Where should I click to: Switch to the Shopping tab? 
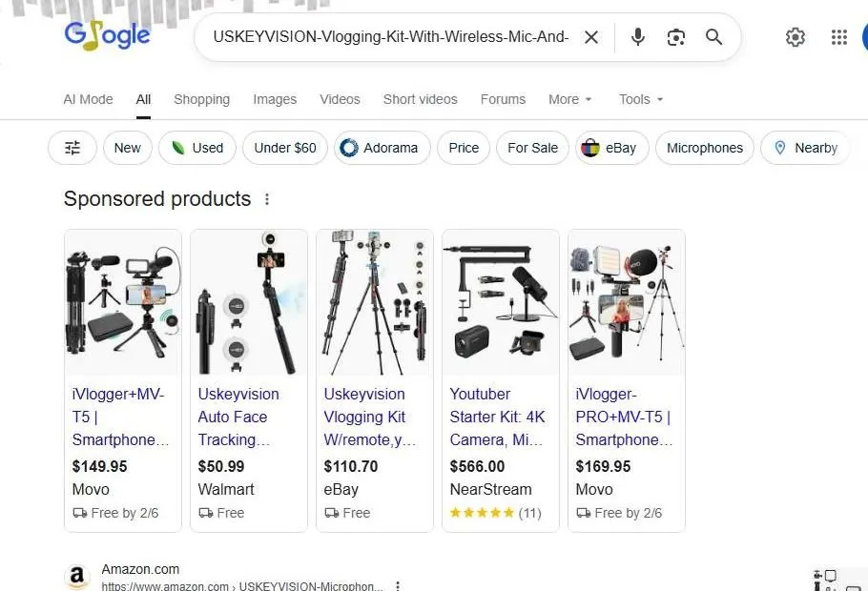(x=201, y=99)
